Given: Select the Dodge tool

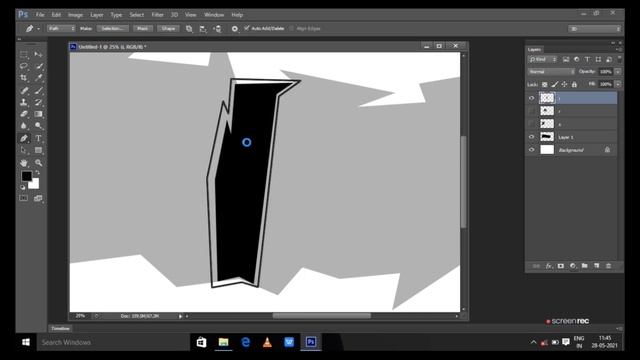Looking at the screenshot, I should tap(38, 126).
